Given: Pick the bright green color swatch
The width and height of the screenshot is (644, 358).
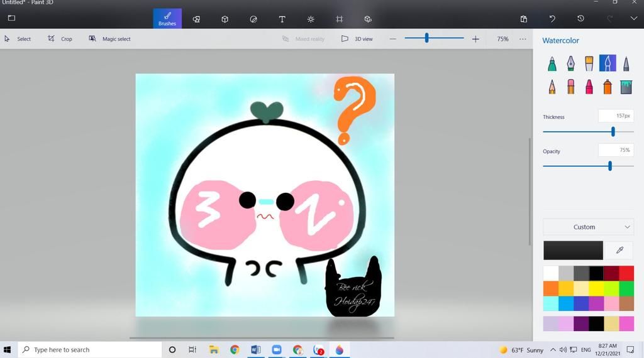Looking at the screenshot, I should (x=626, y=288).
